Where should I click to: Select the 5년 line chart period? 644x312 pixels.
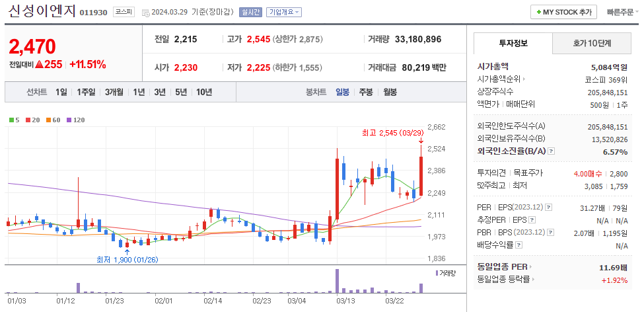[181, 92]
